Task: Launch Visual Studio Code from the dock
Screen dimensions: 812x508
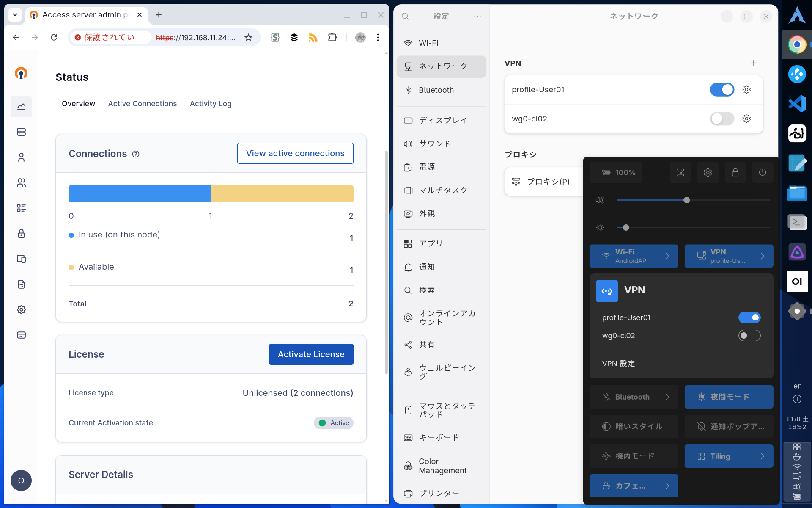Action: click(x=797, y=104)
